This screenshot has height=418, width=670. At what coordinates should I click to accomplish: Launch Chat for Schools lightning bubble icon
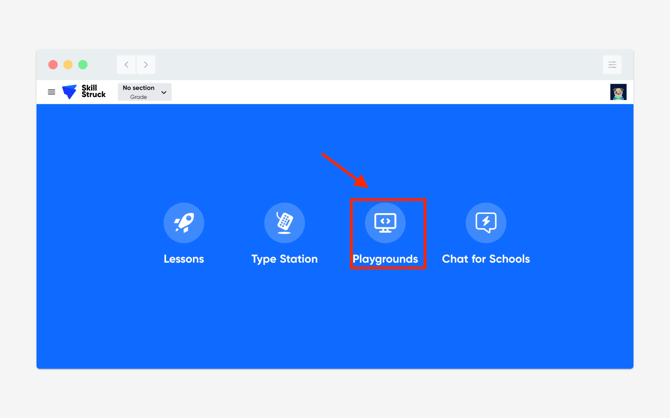[x=486, y=222]
